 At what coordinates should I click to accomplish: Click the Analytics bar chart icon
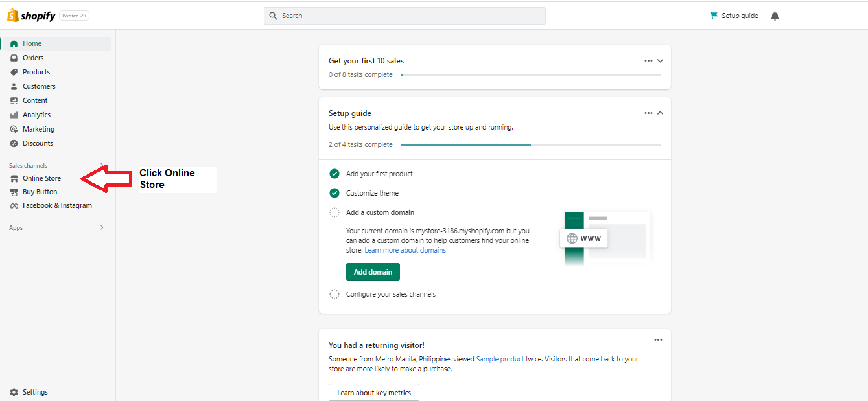tap(14, 115)
